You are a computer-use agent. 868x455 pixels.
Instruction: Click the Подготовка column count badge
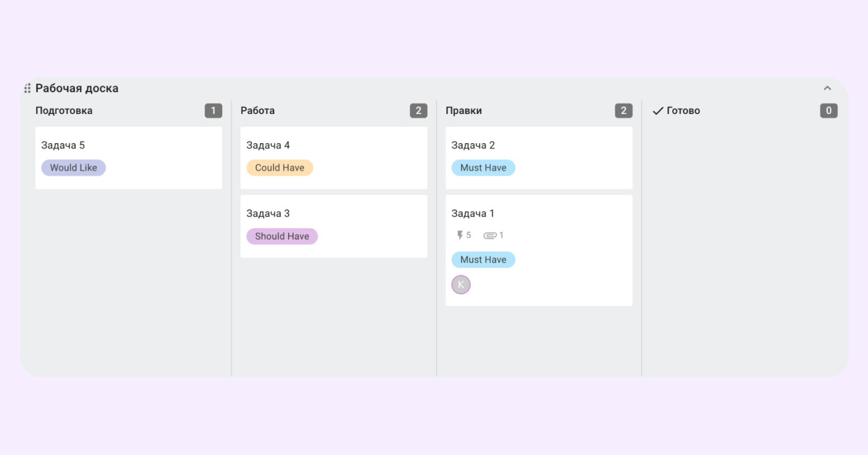pyautogui.click(x=213, y=111)
